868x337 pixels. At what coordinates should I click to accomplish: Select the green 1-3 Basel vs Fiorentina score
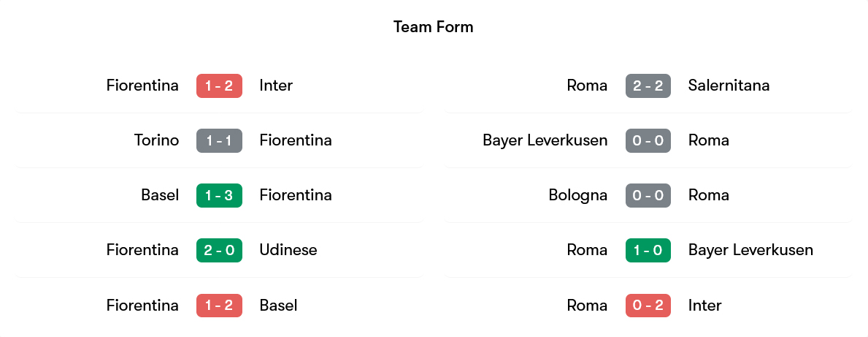(219, 195)
